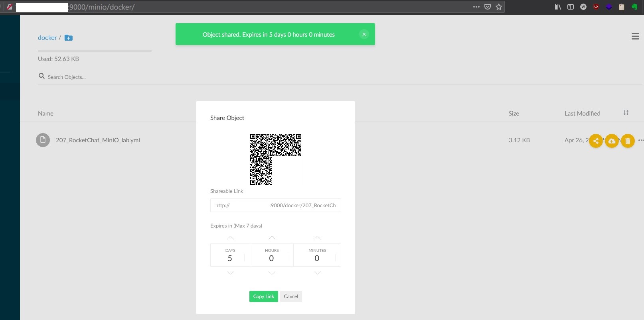Increase the DAYS expiry value

coord(230,238)
